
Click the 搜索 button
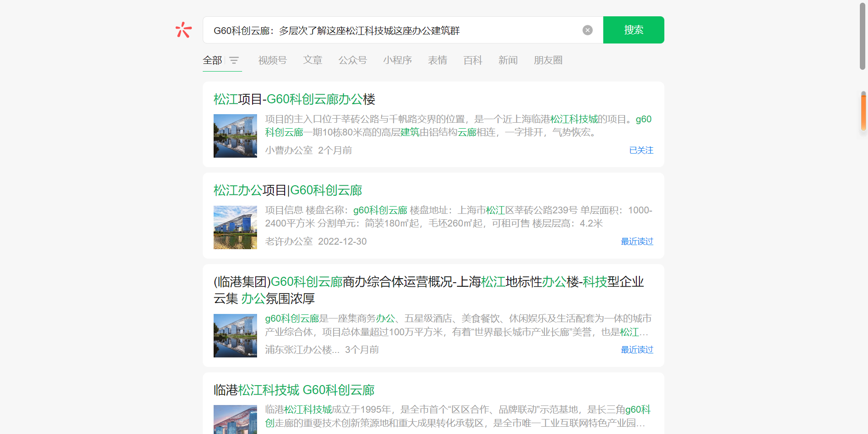coord(633,29)
